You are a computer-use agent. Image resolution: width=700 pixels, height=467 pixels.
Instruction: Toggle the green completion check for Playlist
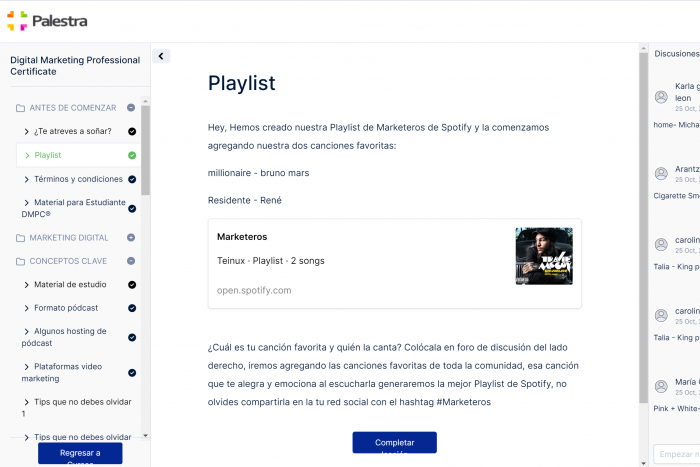(x=132, y=155)
